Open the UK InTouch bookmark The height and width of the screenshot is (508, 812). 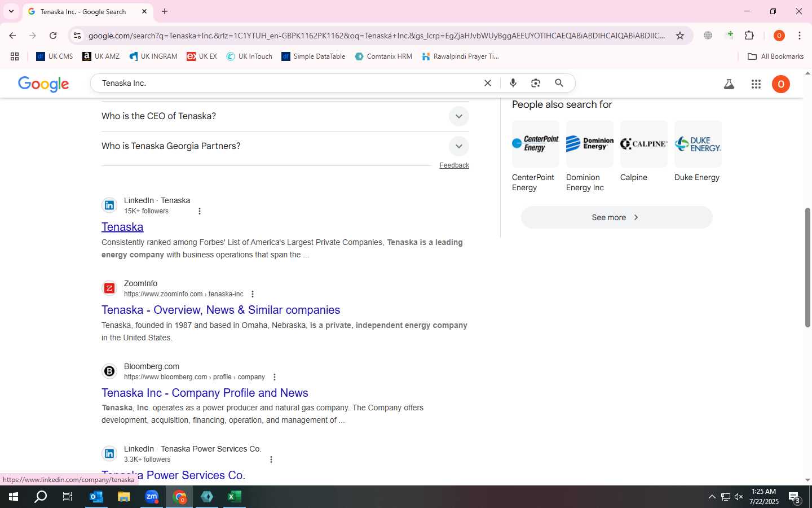tap(249, 56)
